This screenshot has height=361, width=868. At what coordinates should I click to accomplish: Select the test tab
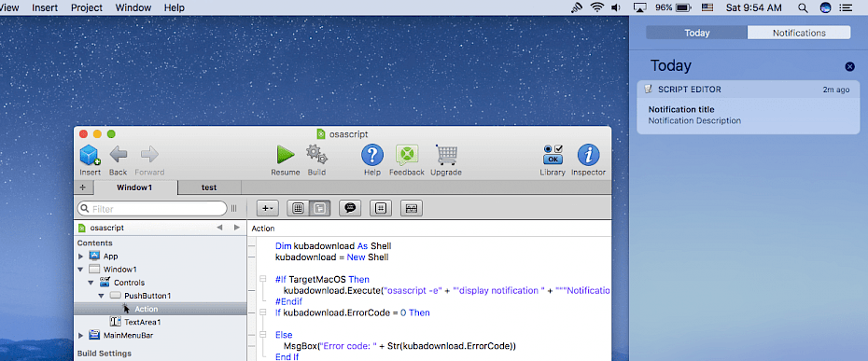tap(209, 187)
